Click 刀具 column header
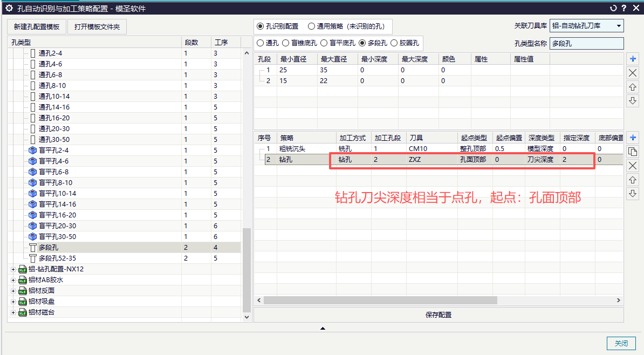 click(x=431, y=138)
